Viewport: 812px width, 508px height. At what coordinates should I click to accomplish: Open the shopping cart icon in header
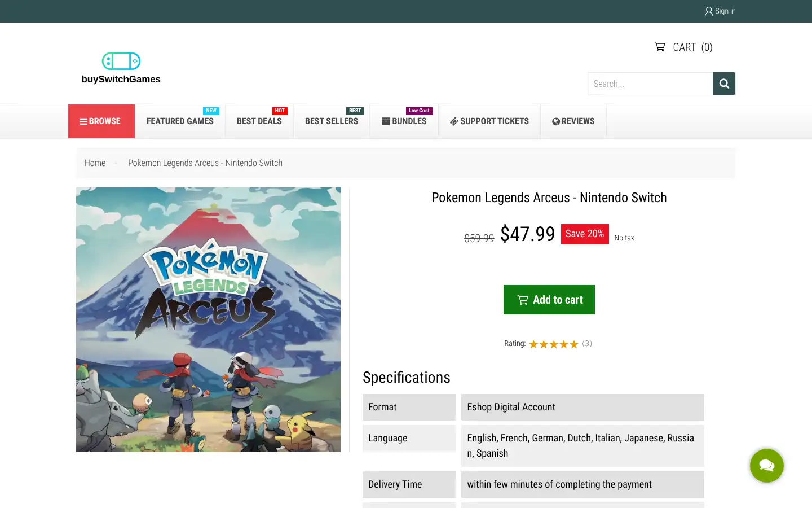click(660, 47)
